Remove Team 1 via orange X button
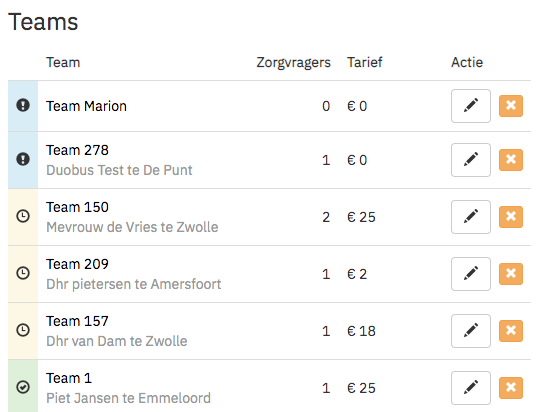Viewport: 541px width, 412px height. [x=511, y=388]
